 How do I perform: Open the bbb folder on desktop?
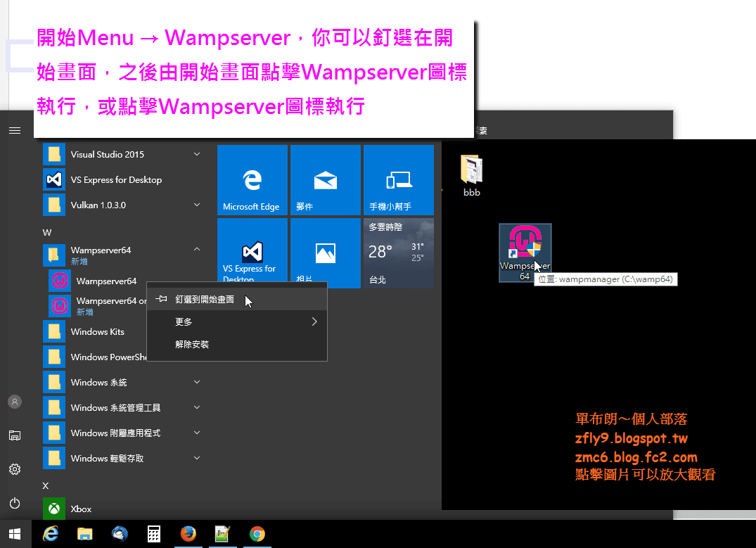[x=472, y=176]
